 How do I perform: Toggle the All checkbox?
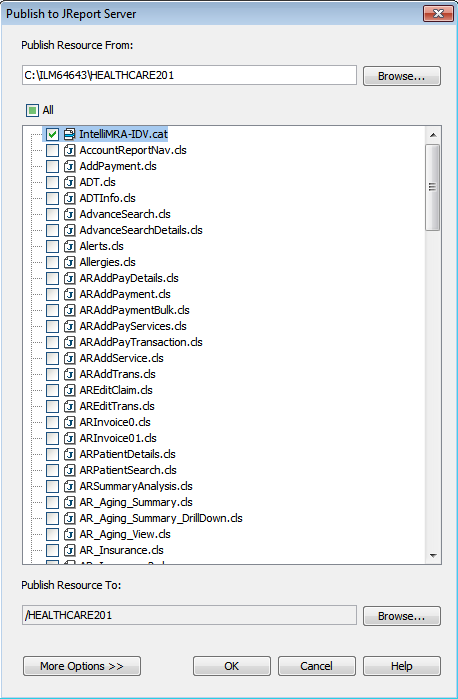point(32,110)
